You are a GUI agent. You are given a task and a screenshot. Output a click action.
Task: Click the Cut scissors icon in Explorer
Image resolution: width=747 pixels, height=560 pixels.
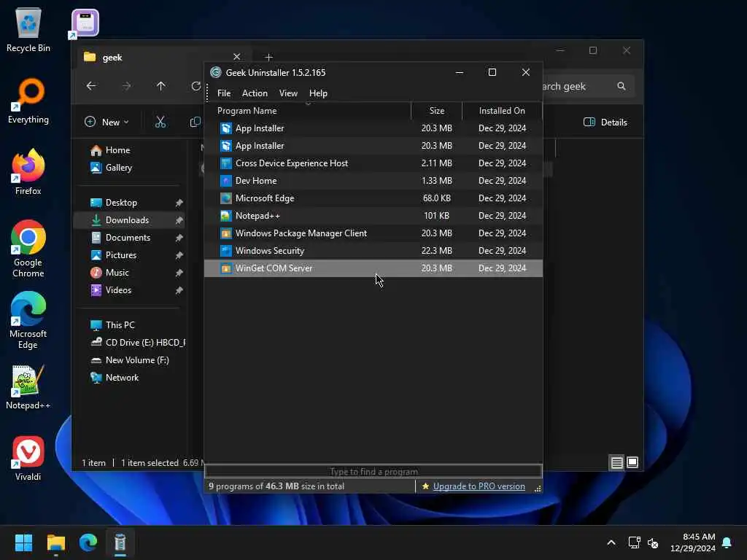[160, 122]
